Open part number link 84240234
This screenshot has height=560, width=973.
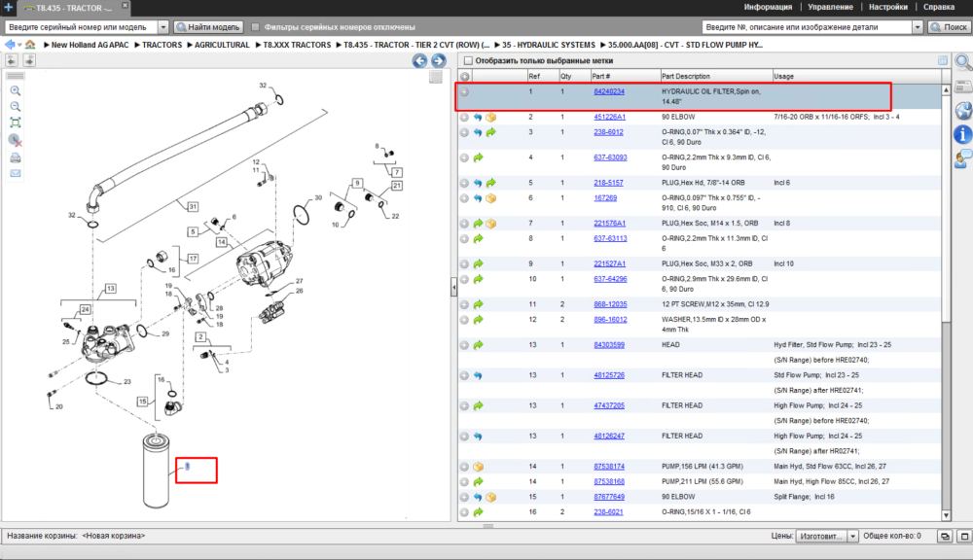click(x=609, y=91)
